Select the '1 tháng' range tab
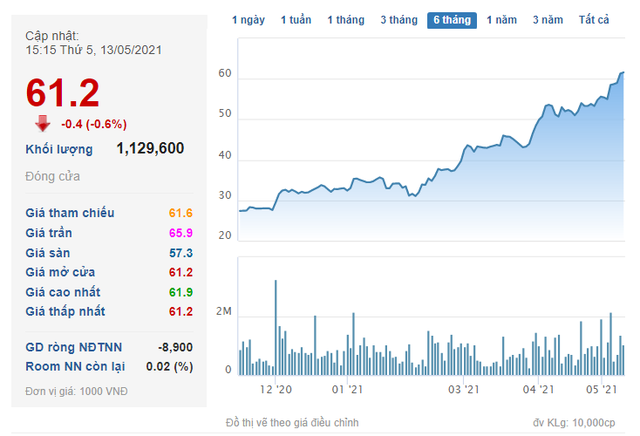640x436 pixels. (346, 20)
